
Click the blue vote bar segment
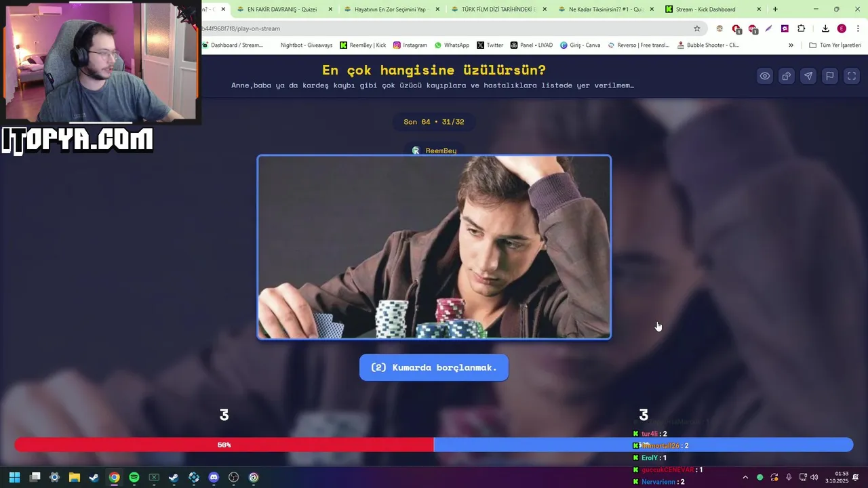tap(643, 445)
